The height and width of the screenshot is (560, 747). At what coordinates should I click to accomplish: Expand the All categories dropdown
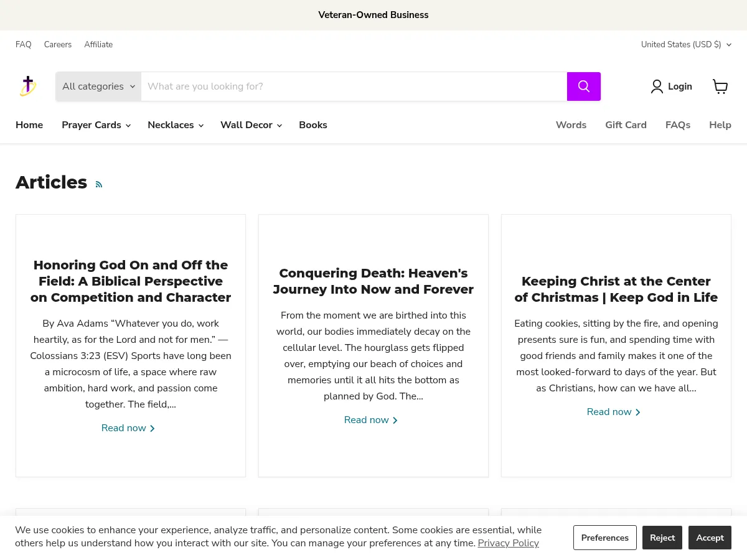(x=98, y=86)
